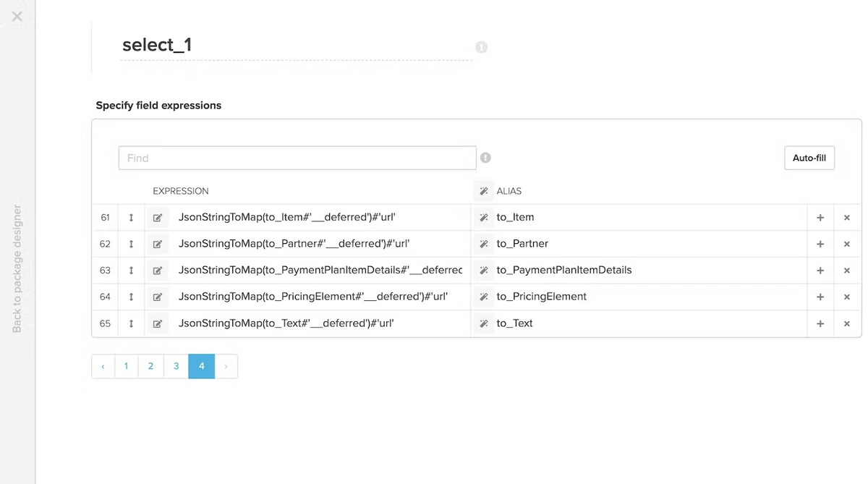
Task: Click the reorder handle for row 62
Action: tap(131, 244)
